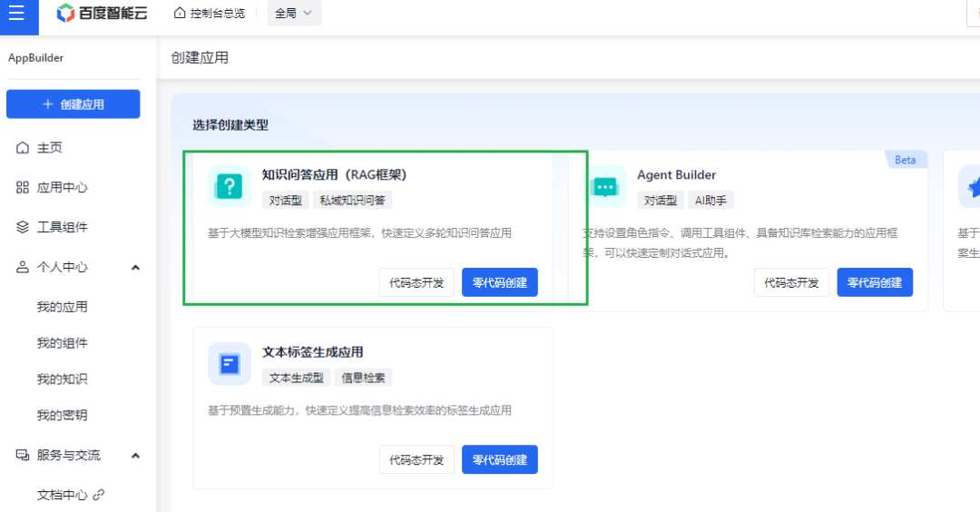Click the 服务与交流 chat icon
This screenshot has width=980, height=512.
(x=23, y=455)
